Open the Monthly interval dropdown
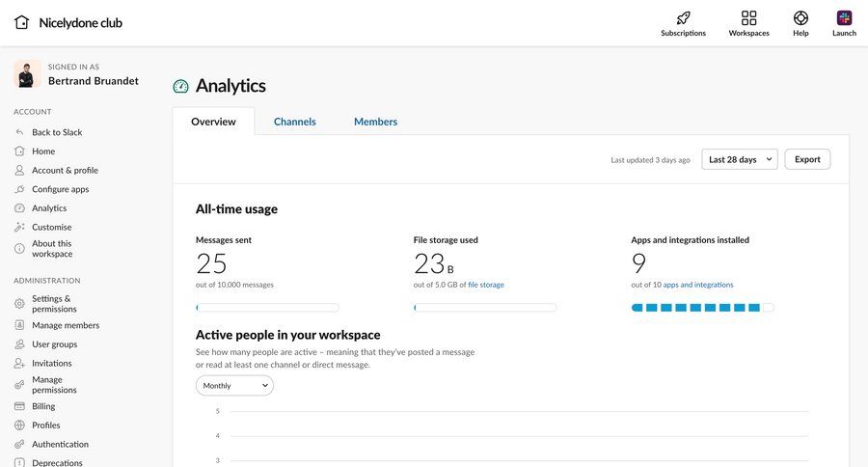This screenshot has width=868, height=467. [234, 386]
